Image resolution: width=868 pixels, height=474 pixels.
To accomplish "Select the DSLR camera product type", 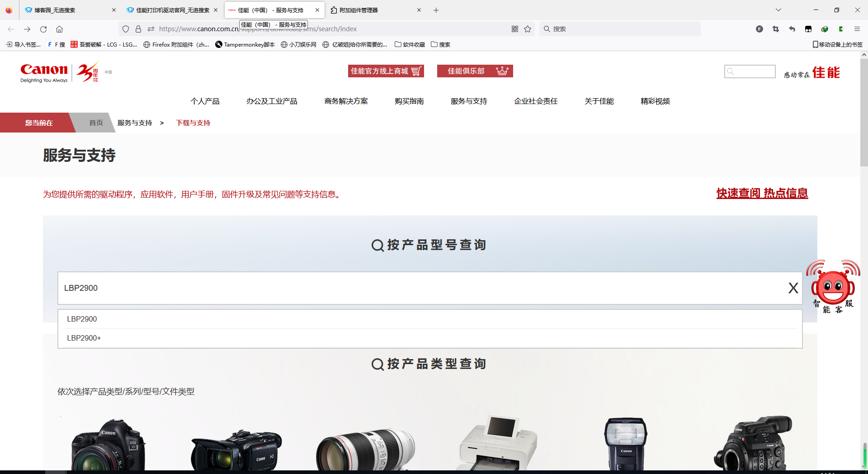I will tap(108, 445).
